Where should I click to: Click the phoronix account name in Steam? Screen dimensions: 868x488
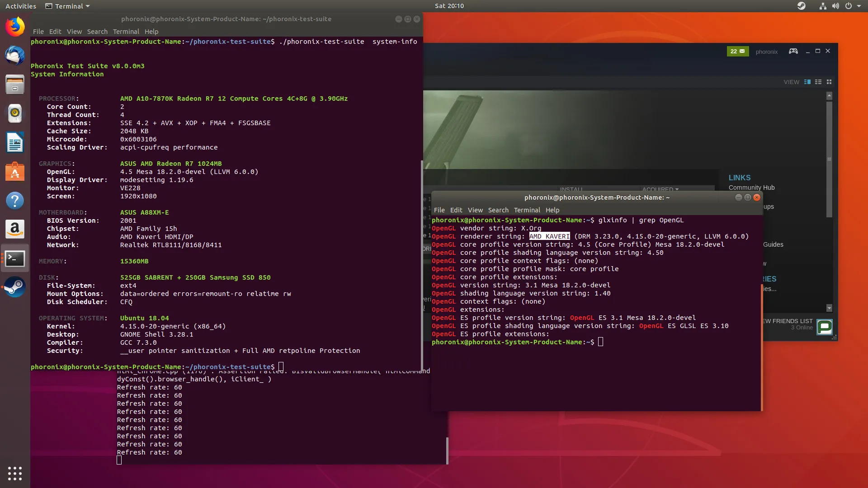[x=766, y=52]
